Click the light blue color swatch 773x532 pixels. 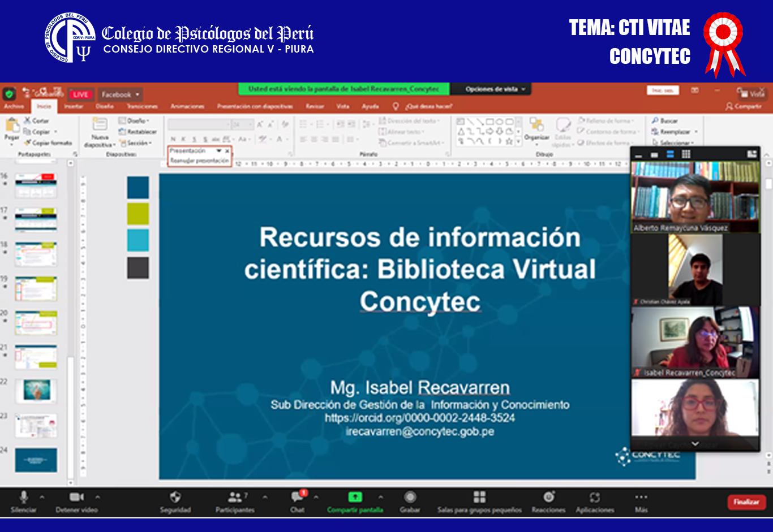(138, 240)
